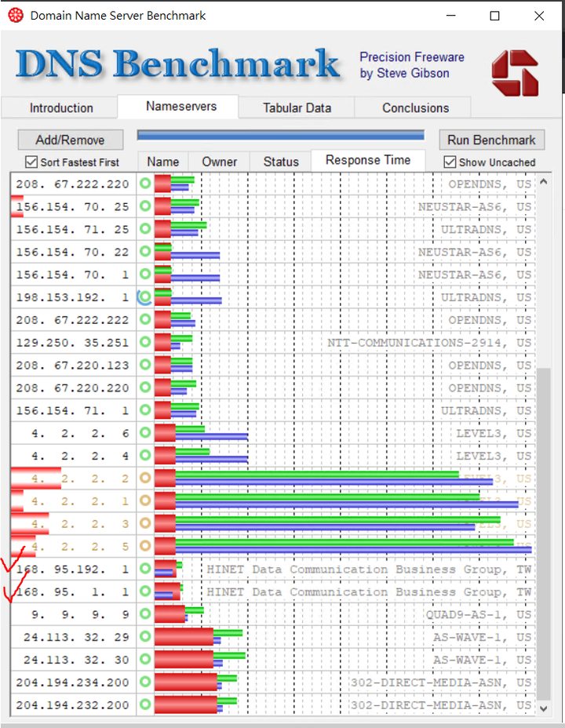Click the spinning status circle for 198.153.192.1
Viewport: 565px width, 728px height.
(x=145, y=297)
